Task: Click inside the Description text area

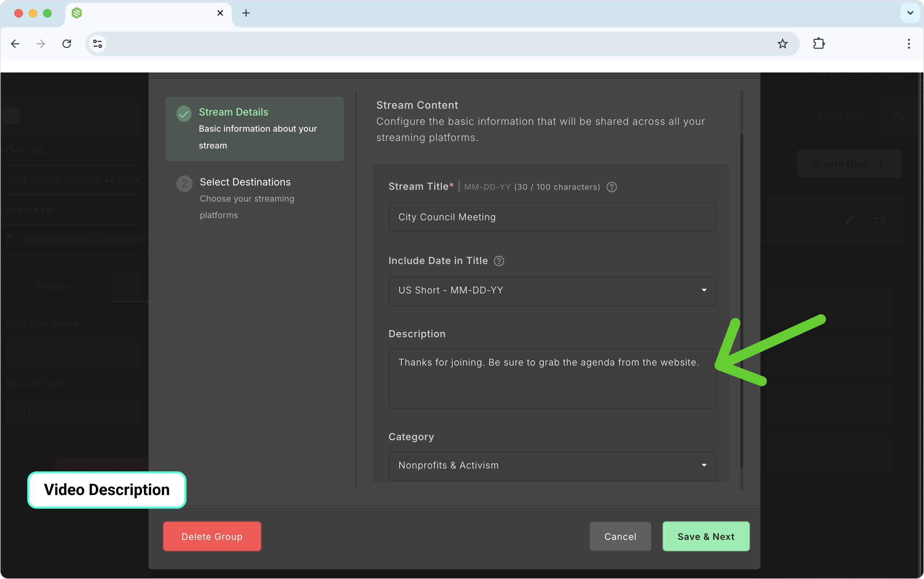Action: 552,378
